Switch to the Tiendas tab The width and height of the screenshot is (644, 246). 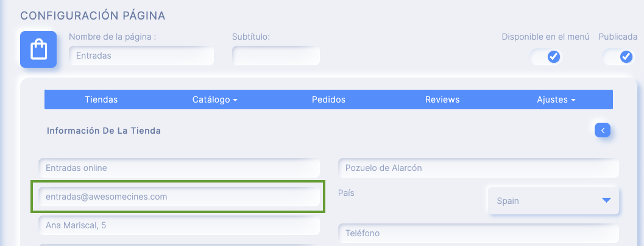coord(101,99)
